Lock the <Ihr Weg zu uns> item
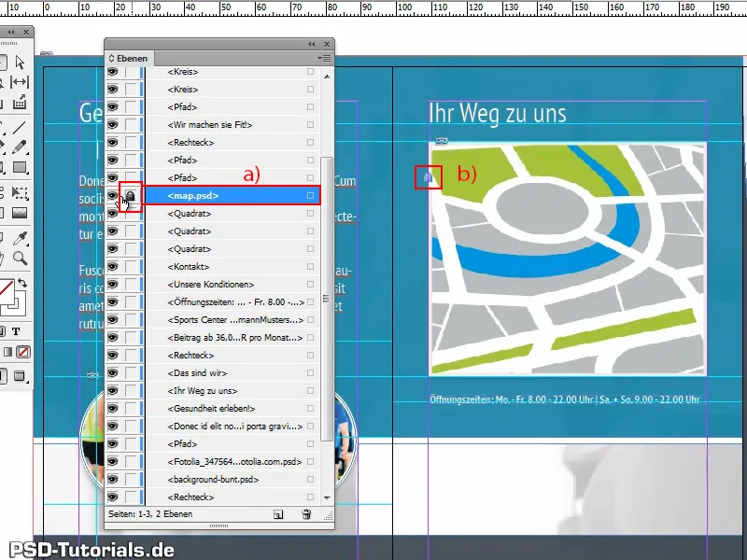747x560 pixels. point(131,390)
